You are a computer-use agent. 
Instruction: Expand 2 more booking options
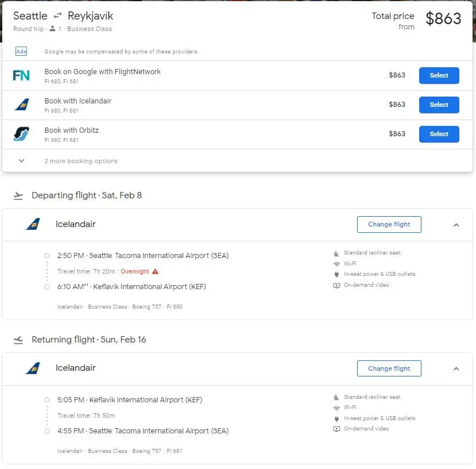[x=22, y=161]
